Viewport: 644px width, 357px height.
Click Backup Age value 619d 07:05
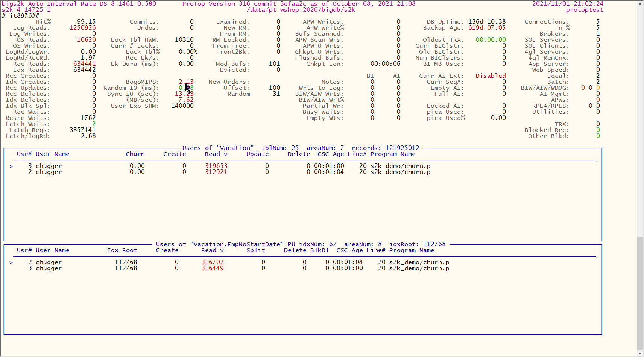tap(487, 28)
